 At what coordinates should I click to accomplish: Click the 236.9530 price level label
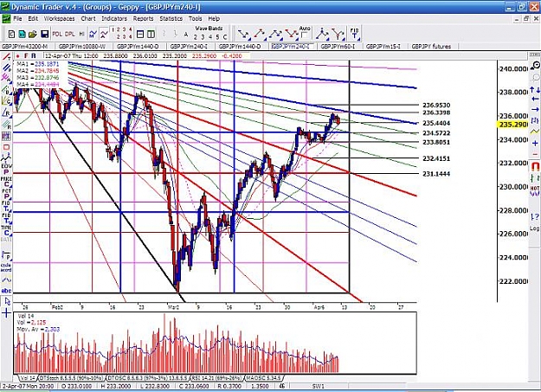(x=436, y=106)
